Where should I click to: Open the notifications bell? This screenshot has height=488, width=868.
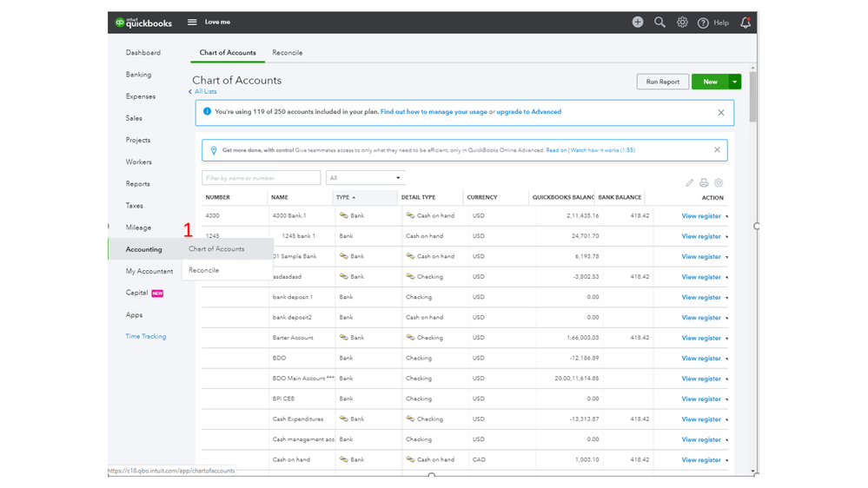(x=745, y=23)
